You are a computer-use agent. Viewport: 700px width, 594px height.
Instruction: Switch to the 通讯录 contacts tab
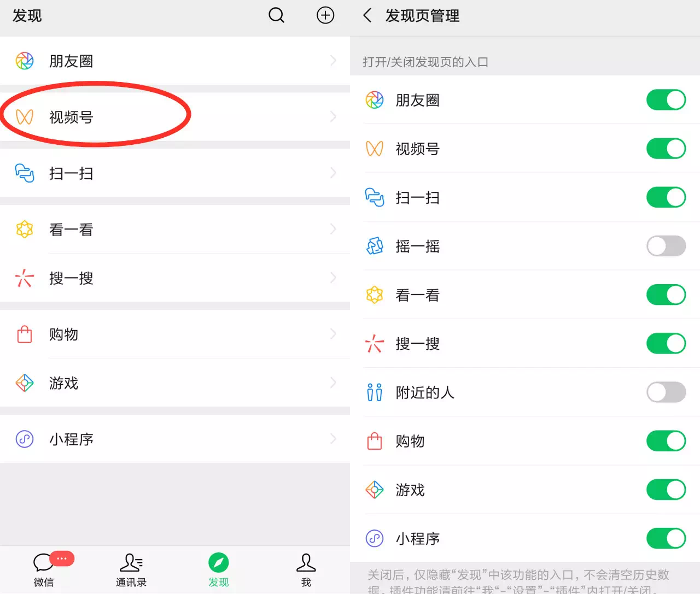pos(131,570)
